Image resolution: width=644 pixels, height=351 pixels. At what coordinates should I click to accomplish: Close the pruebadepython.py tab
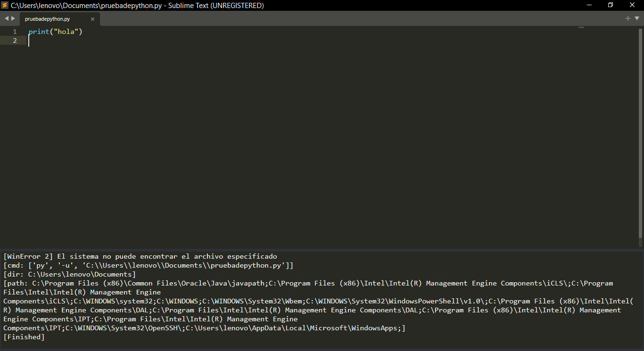(x=92, y=19)
